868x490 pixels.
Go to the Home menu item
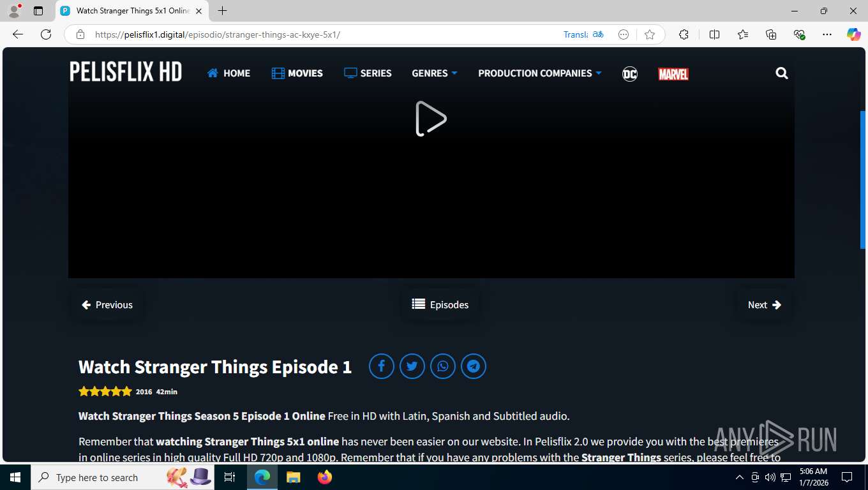point(228,73)
